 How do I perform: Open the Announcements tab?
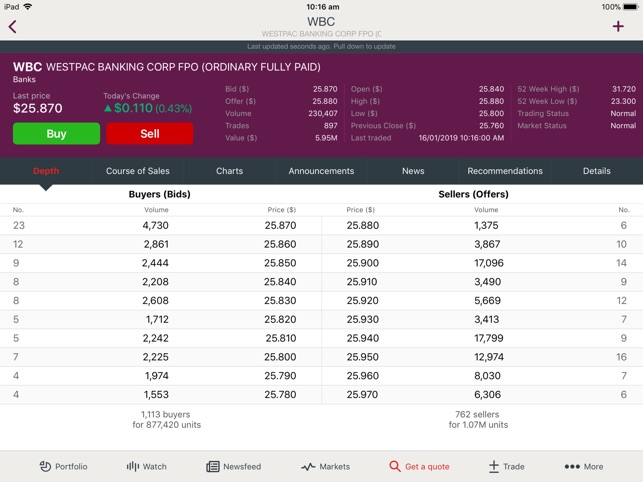click(x=321, y=171)
